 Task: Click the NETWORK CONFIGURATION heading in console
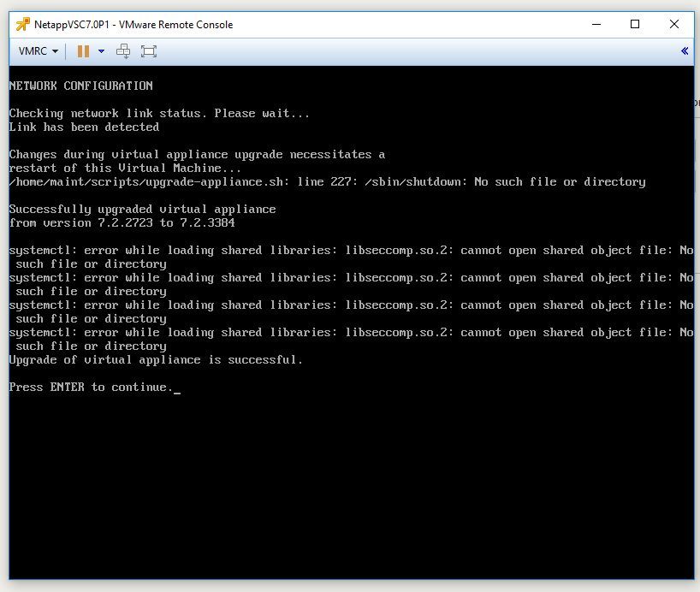[80, 86]
